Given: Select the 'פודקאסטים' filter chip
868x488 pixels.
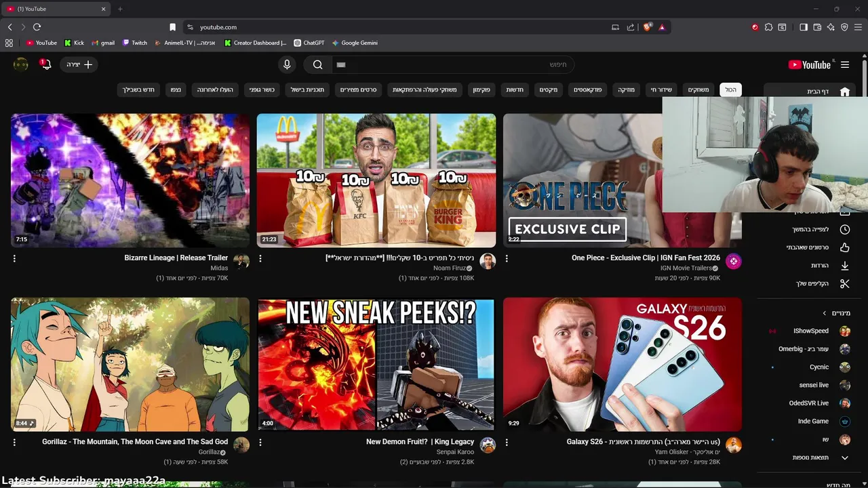Looking at the screenshot, I should coord(587,89).
